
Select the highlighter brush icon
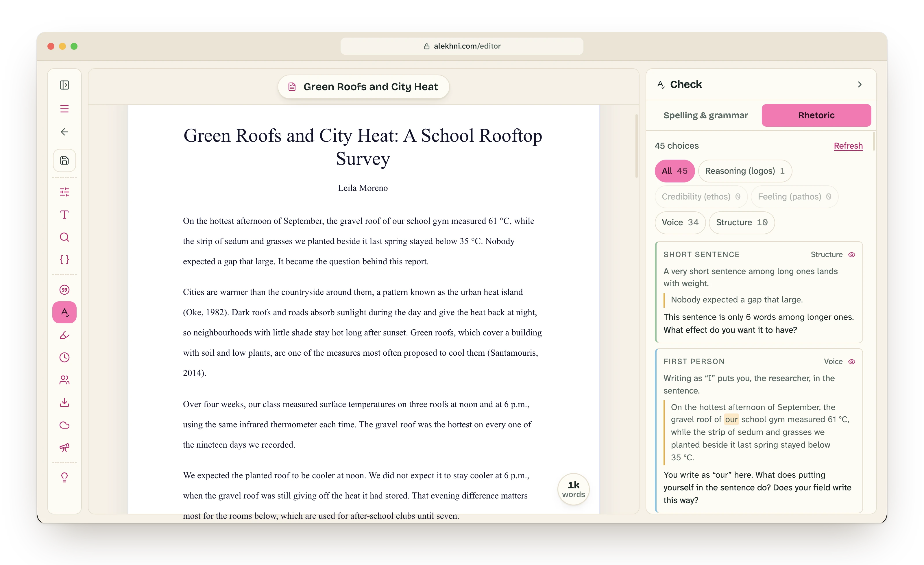pyautogui.click(x=64, y=335)
